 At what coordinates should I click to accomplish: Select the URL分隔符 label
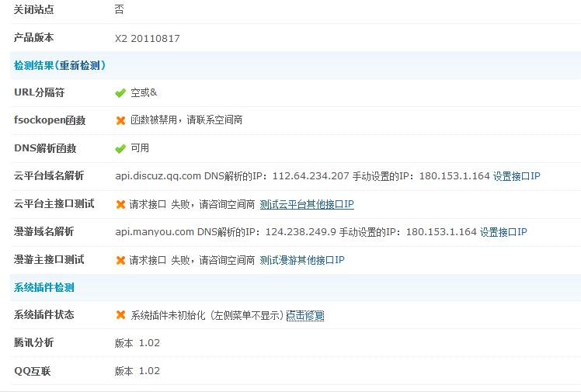click(40, 92)
